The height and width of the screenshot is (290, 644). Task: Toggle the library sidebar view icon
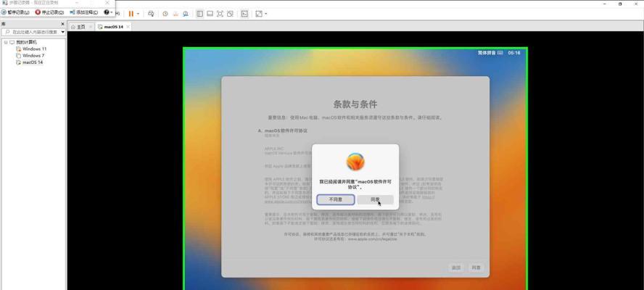(x=199, y=14)
